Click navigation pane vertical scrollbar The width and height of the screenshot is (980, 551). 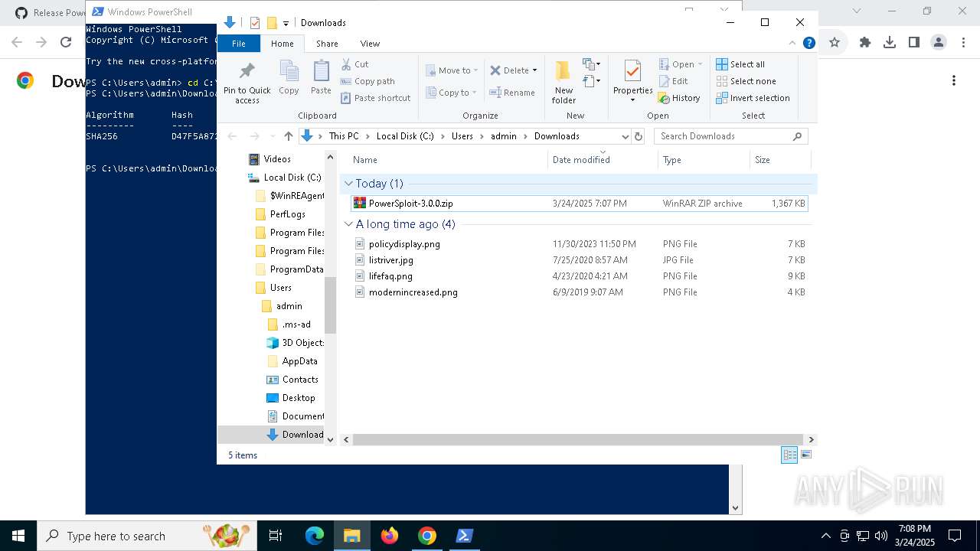coord(331,305)
